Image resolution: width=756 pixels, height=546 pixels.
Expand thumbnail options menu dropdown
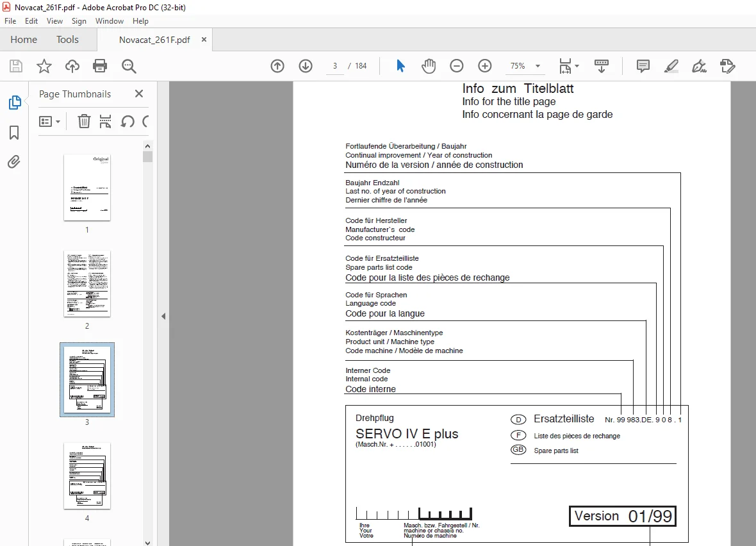tap(49, 122)
